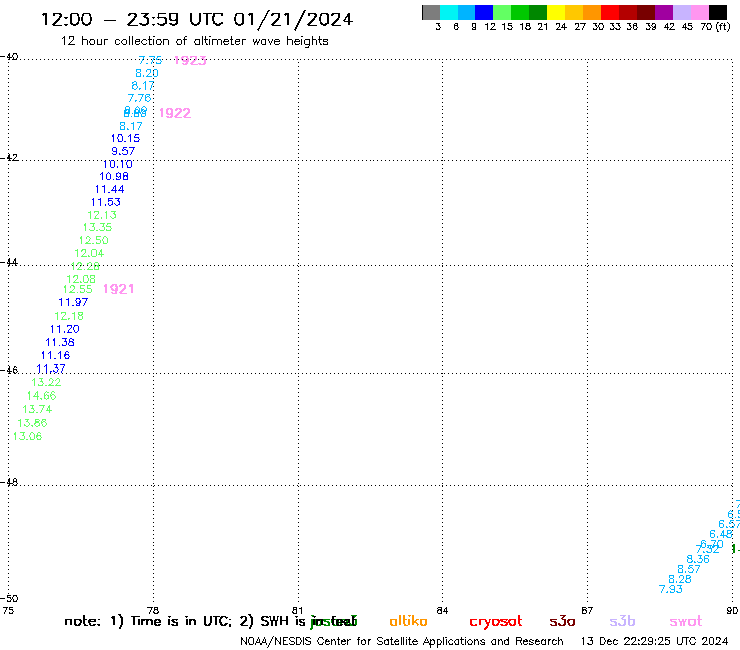The image size is (740, 650).
Task: Click the pink track number 1923
Action: point(190,60)
